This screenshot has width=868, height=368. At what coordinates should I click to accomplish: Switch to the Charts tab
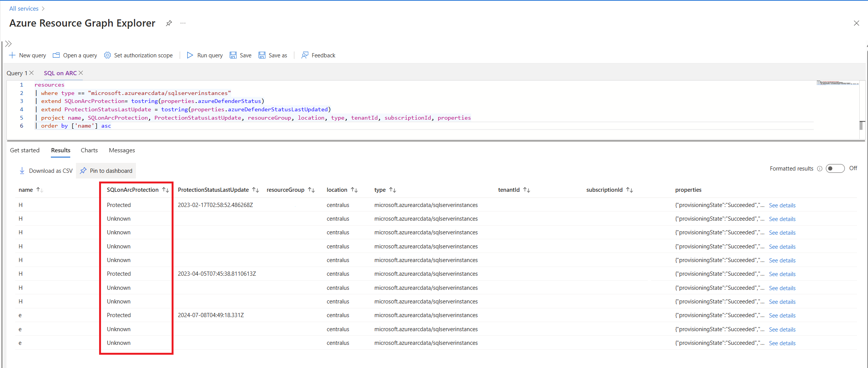(x=89, y=150)
